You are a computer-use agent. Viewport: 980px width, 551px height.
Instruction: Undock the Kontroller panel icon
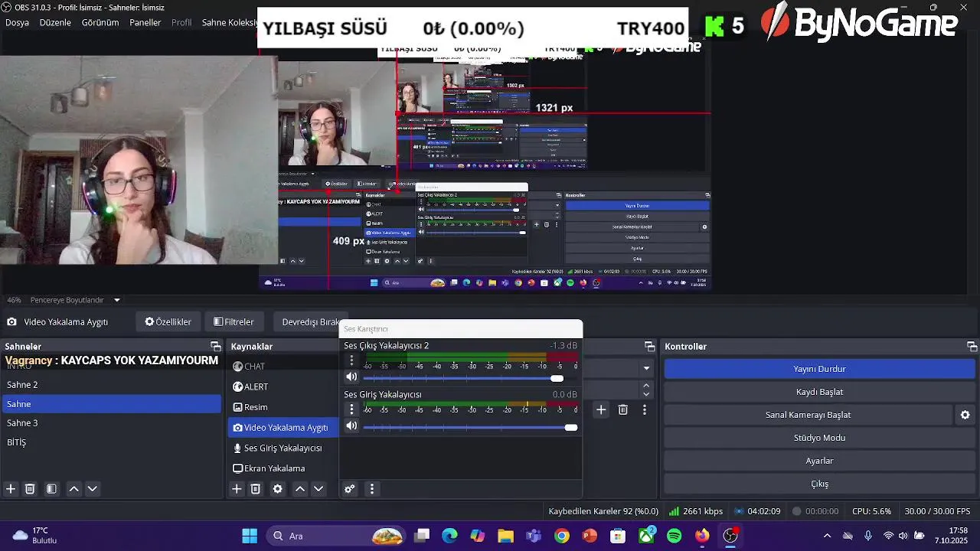click(972, 347)
